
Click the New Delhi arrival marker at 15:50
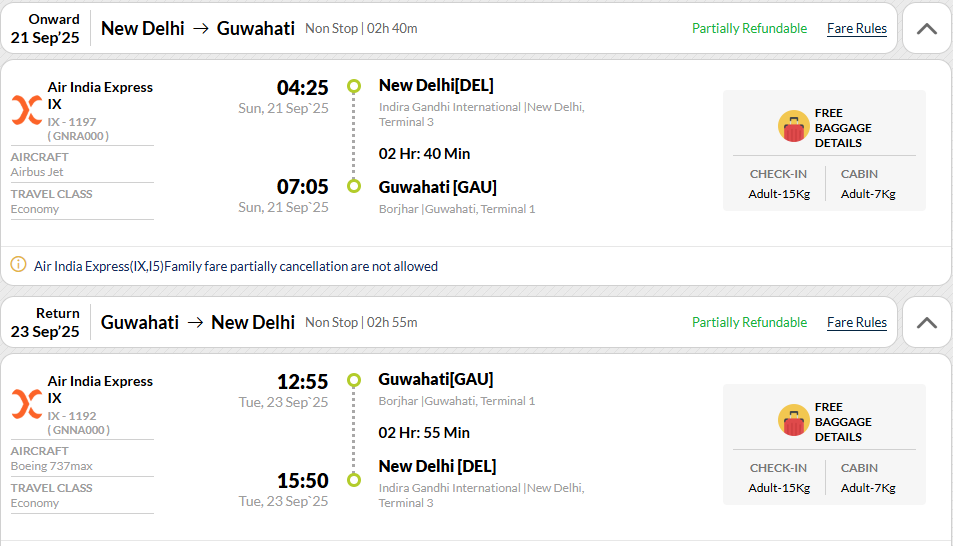(x=354, y=480)
